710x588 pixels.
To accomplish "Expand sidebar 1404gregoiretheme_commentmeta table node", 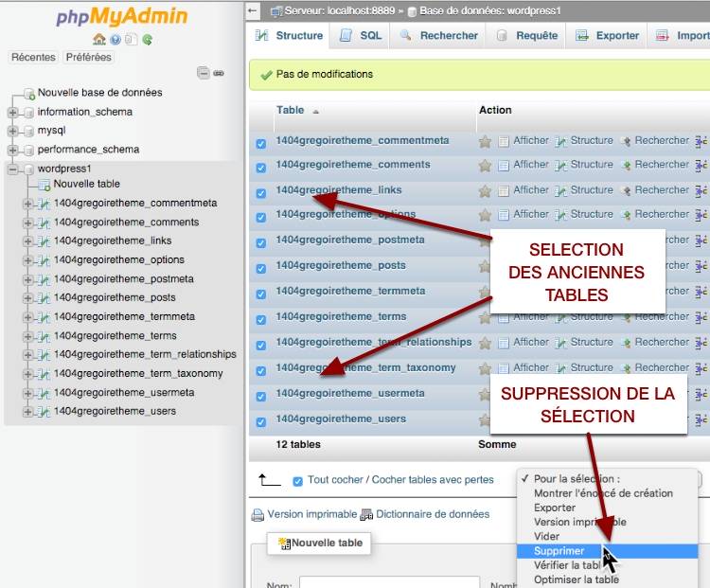I will point(27,204).
